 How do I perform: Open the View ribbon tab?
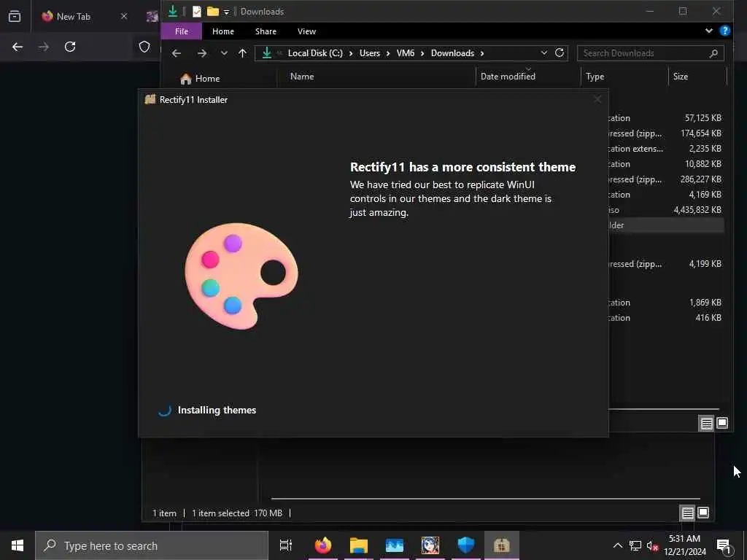click(306, 31)
